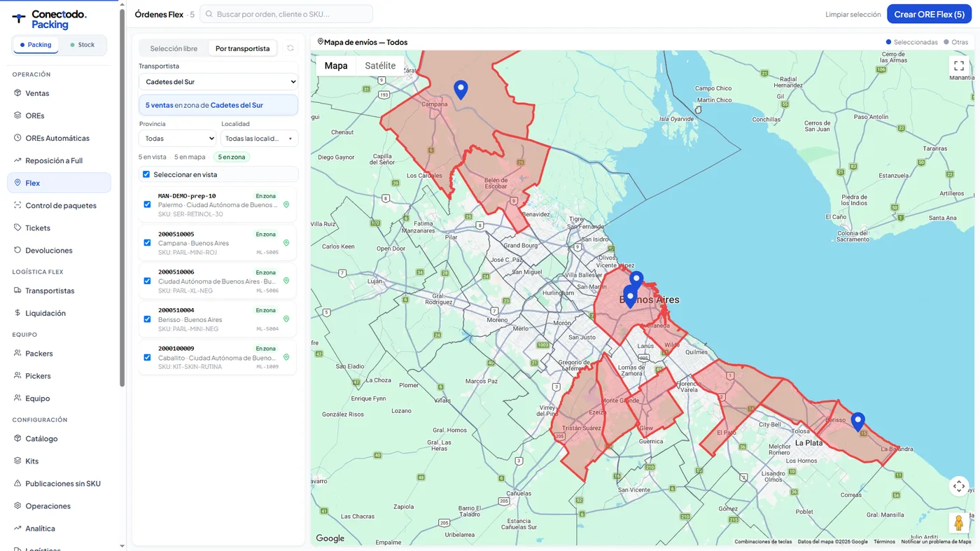The image size is (980, 551).
Task: Uncheck the Seleccionar en vista checkbox
Action: 146,174
